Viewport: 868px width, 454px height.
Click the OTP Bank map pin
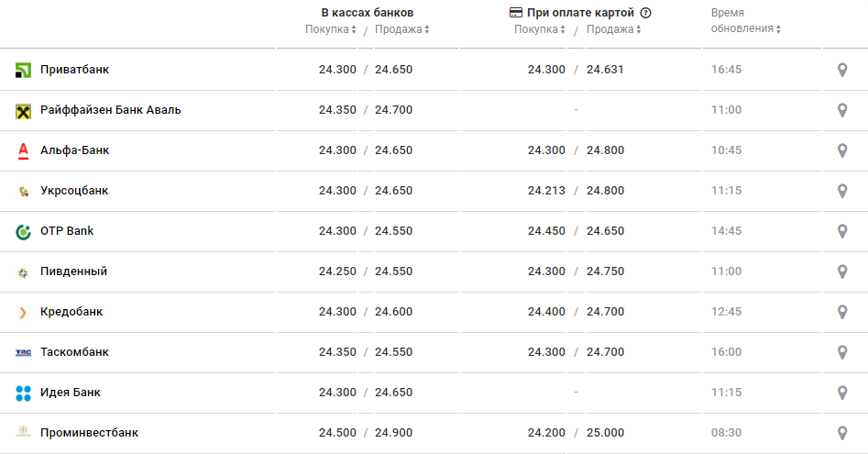tap(842, 231)
